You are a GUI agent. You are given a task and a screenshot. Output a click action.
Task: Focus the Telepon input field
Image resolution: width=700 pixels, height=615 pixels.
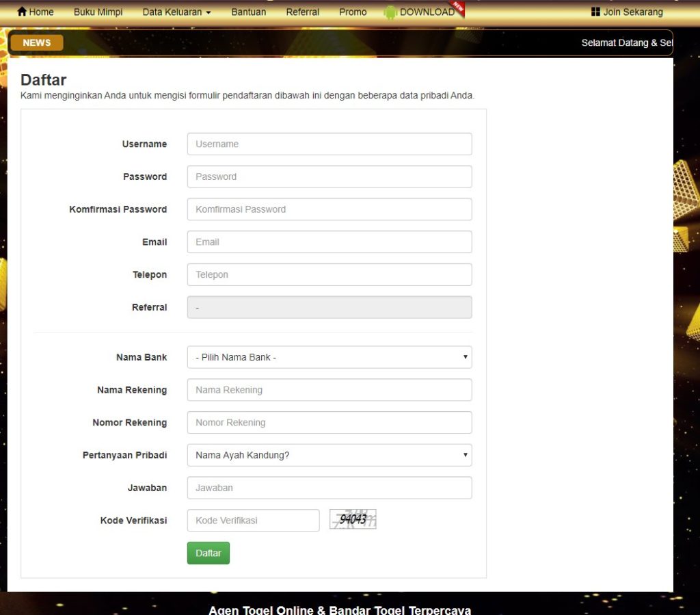click(329, 274)
